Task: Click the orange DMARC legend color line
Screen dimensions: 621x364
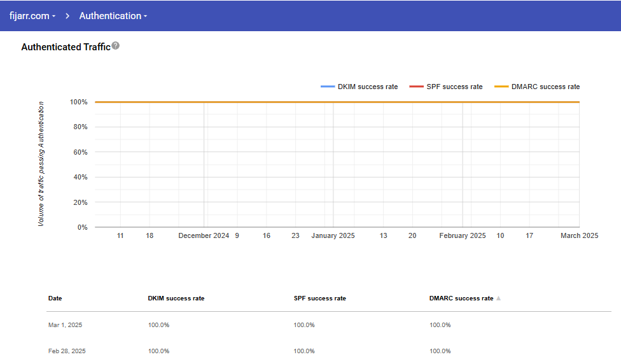Action: coord(501,87)
